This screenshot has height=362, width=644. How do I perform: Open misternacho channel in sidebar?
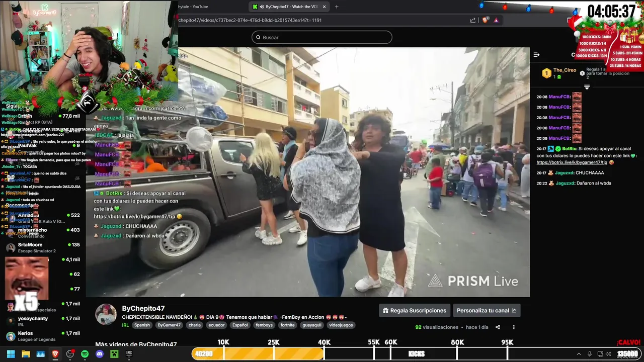pos(43,233)
